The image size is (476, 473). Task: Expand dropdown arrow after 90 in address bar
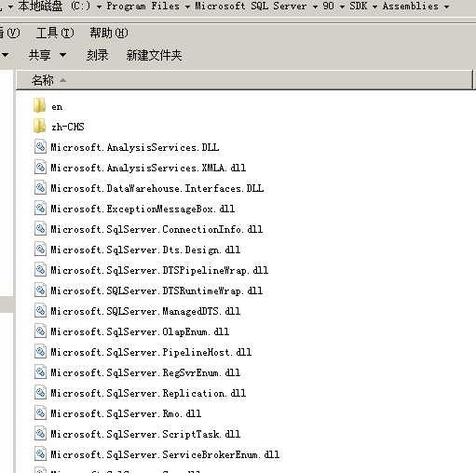click(342, 7)
